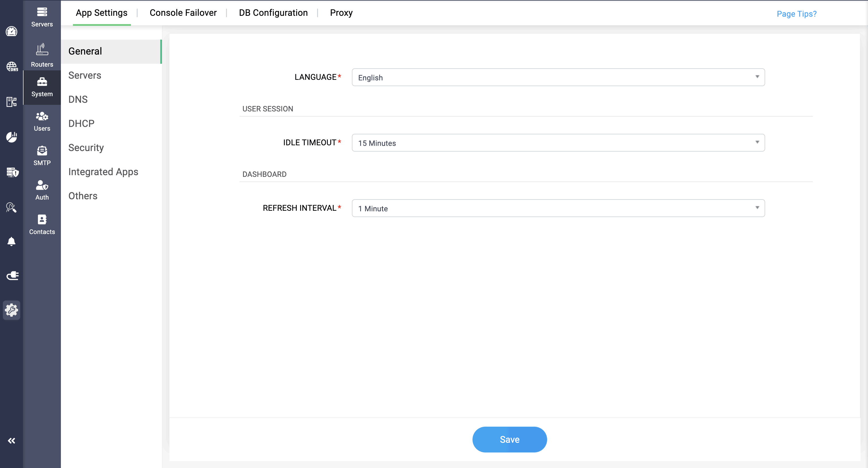868x468 pixels.
Task: Open the Idle Timeout dropdown
Action: pos(558,143)
